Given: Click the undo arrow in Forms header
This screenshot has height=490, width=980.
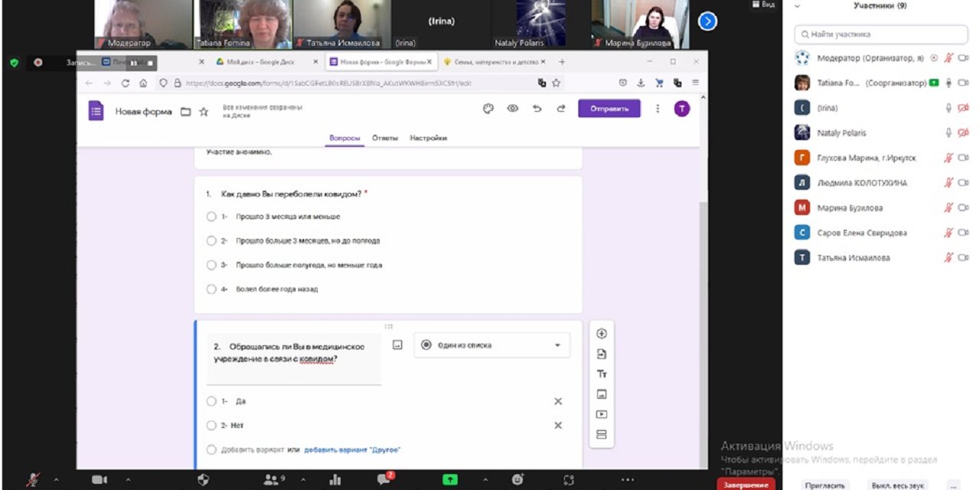Looking at the screenshot, I should [537, 109].
